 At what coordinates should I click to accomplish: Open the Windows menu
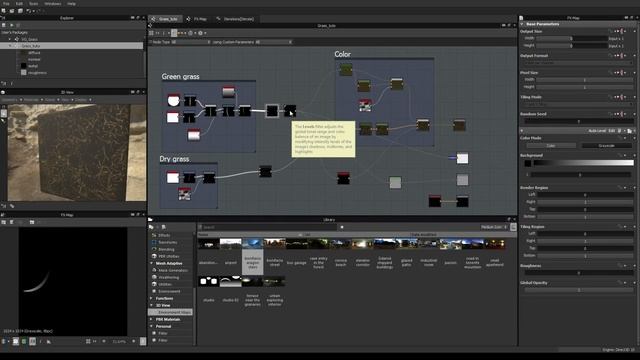(53, 4)
